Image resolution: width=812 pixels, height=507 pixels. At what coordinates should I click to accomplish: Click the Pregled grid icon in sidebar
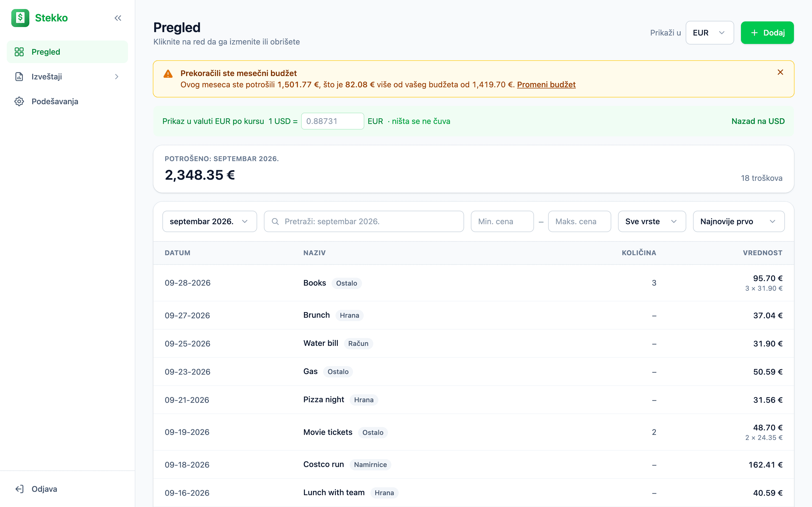point(19,52)
